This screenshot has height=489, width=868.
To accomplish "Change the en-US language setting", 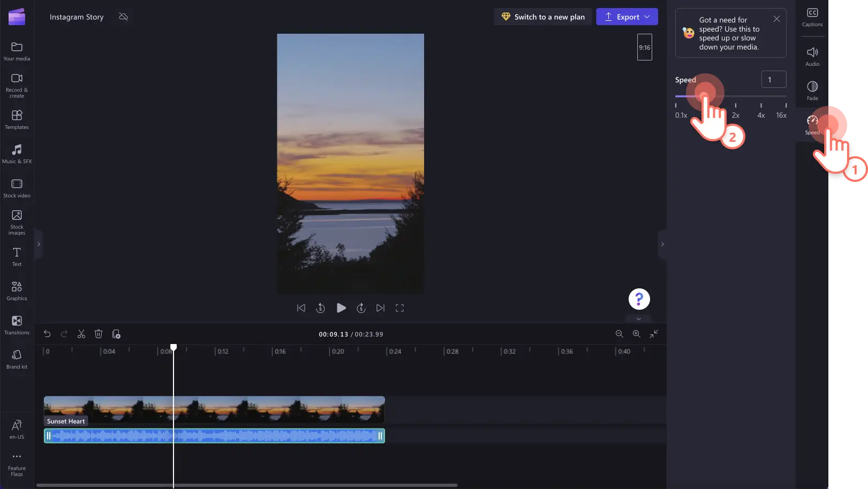I will click(x=17, y=429).
